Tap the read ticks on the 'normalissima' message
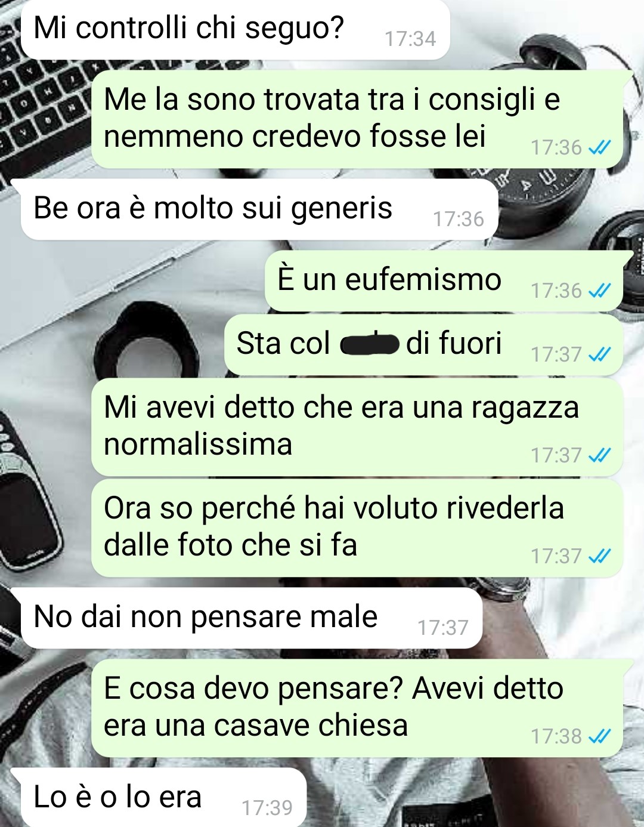This screenshot has width=644, height=827. tap(599, 455)
